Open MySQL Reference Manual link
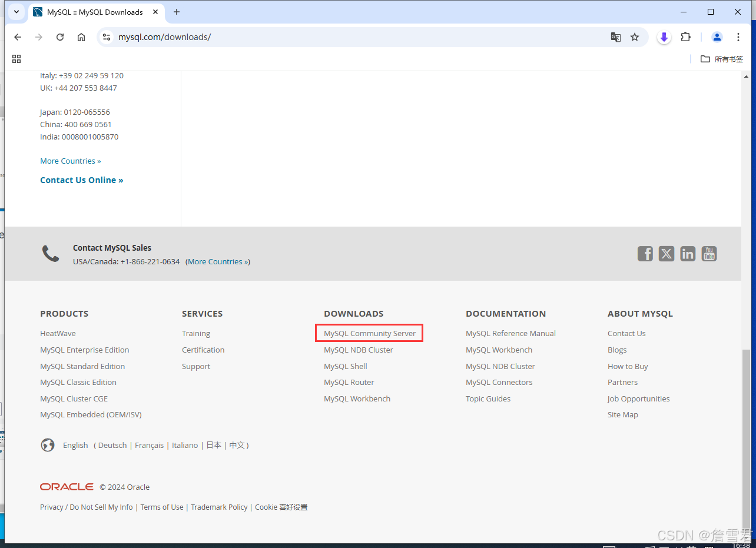The image size is (756, 548). (511, 333)
